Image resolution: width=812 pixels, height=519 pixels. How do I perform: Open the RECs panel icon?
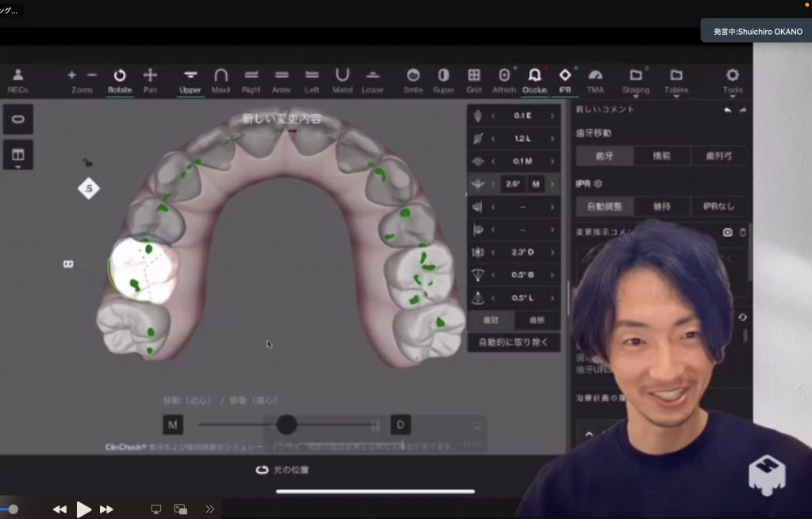point(17,81)
